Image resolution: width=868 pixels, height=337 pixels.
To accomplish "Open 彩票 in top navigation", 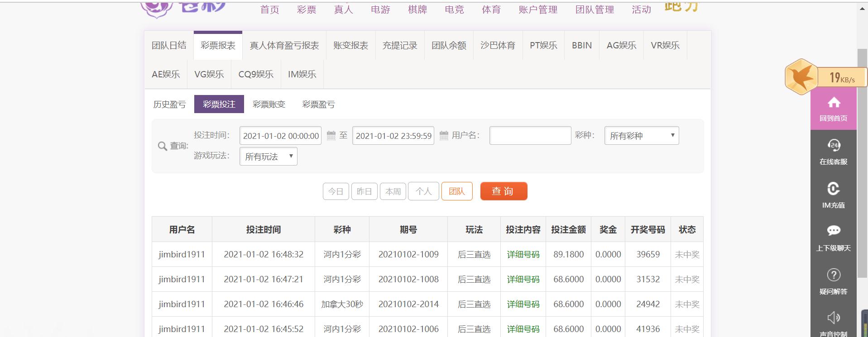I will coord(307,9).
